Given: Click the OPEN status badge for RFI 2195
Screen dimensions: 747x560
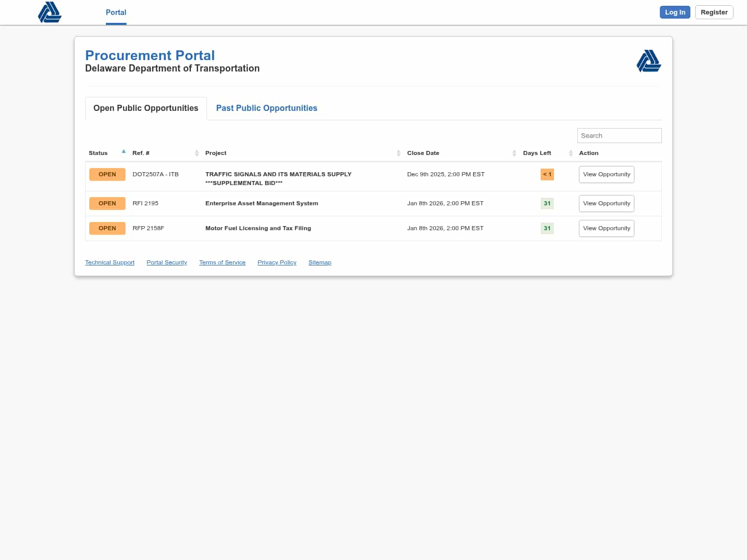Looking at the screenshot, I should click(107, 204).
